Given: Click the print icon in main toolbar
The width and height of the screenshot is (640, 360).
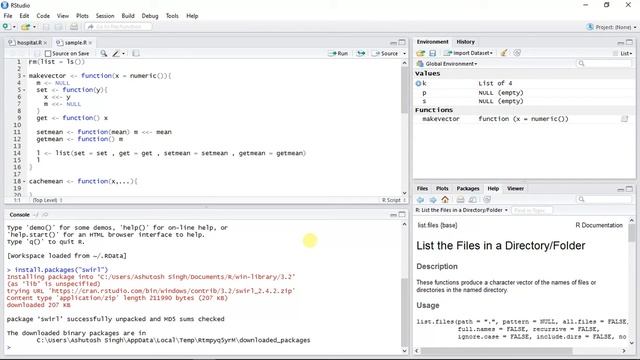Looking at the screenshot, I should tap(74, 27).
